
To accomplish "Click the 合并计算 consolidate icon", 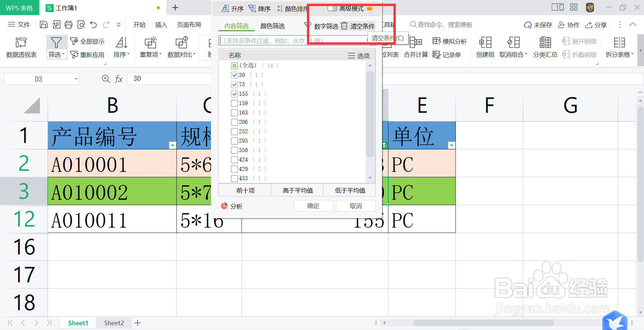I will pos(416,47).
